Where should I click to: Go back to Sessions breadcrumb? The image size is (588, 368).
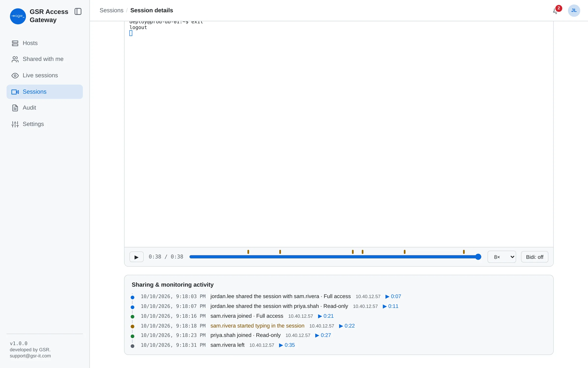pyautogui.click(x=111, y=10)
